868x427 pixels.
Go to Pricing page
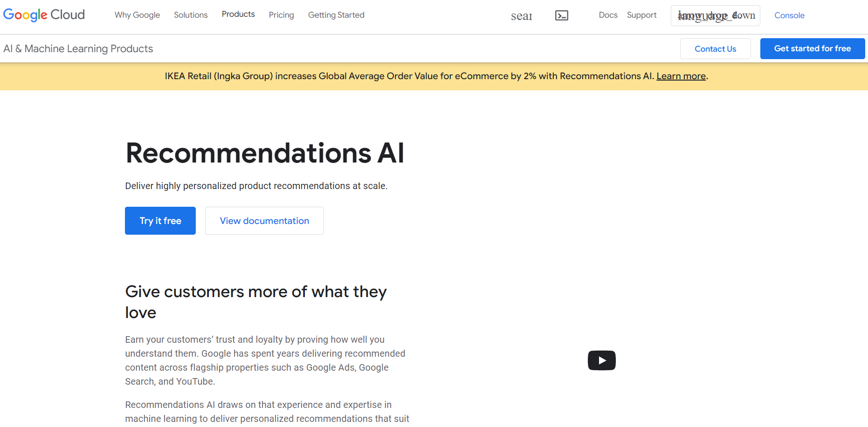281,15
